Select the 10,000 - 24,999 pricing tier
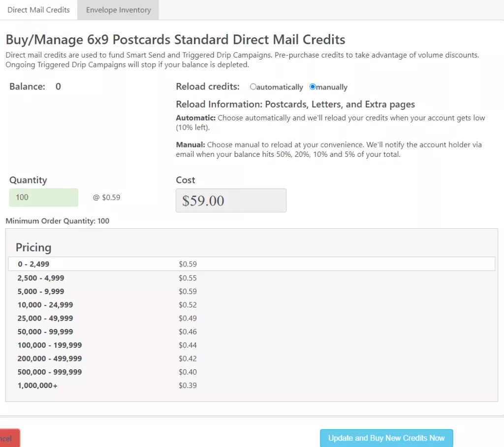The height and width of the screenshot is (447, 504). point(45,305)
